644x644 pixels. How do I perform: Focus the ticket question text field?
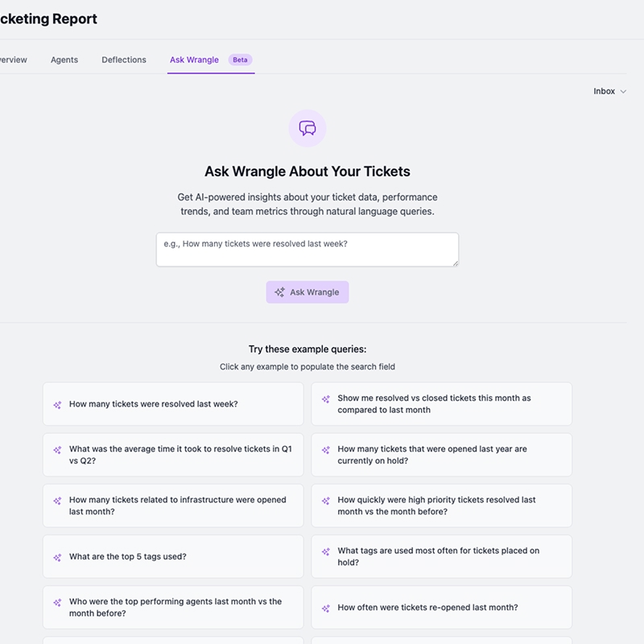click(307, 250)
